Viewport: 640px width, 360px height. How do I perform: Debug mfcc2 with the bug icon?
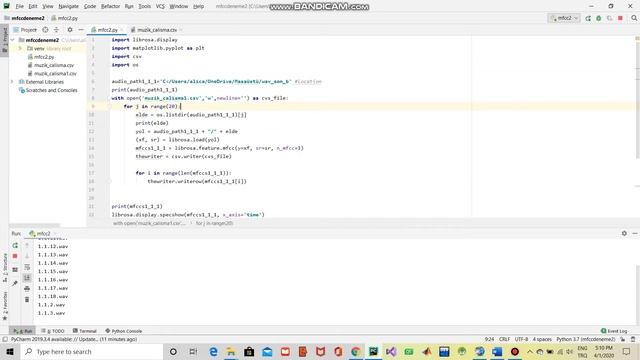click(x=599, y=18)
